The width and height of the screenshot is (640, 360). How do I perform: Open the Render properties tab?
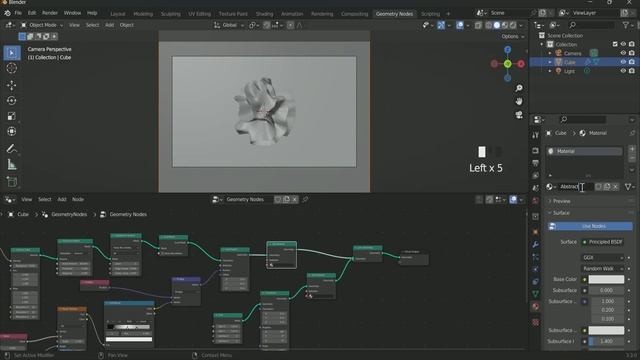tap(536, 151)
